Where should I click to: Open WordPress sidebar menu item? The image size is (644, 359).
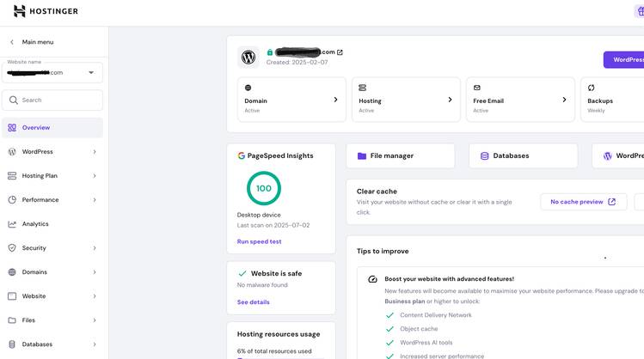click(x=52, y=152)
